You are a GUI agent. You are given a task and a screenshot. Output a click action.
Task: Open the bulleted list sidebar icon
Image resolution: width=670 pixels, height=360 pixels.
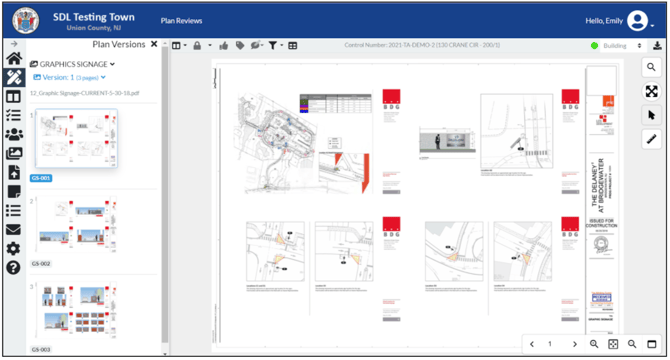click(14, 211)
